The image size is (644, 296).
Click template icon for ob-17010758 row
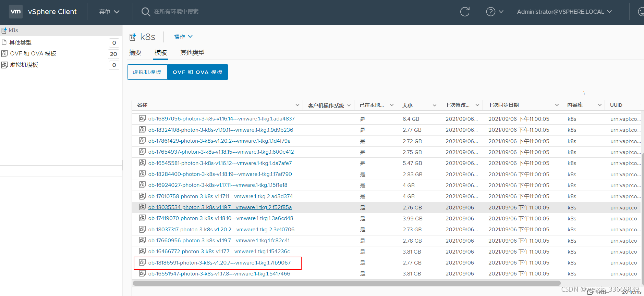(142, 196)
